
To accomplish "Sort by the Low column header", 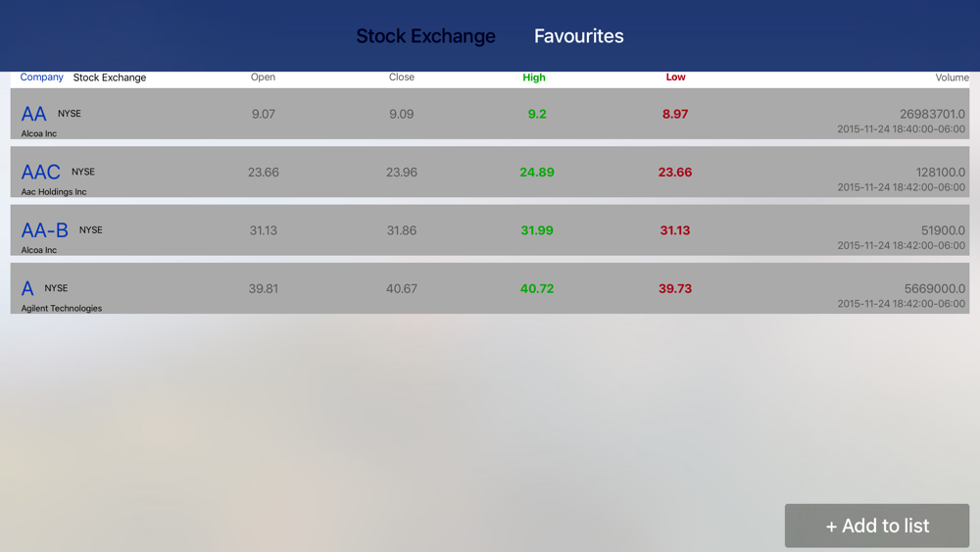I will 675,76.
